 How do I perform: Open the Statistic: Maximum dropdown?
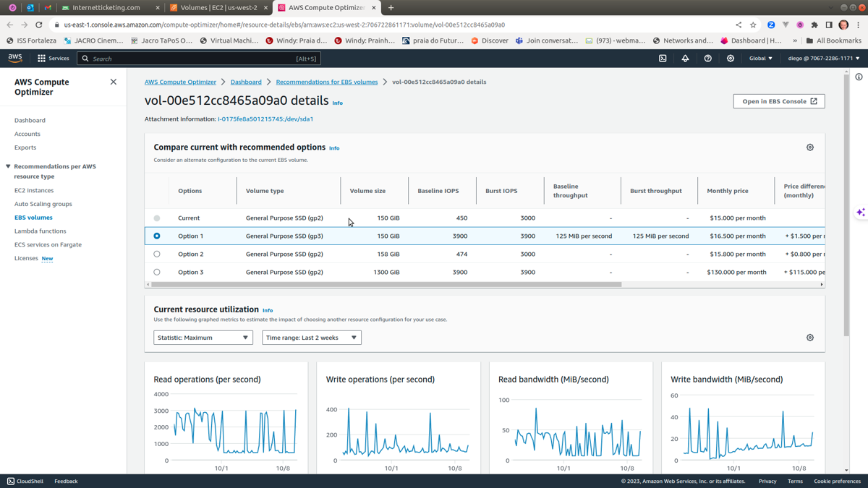pos(203,338)
